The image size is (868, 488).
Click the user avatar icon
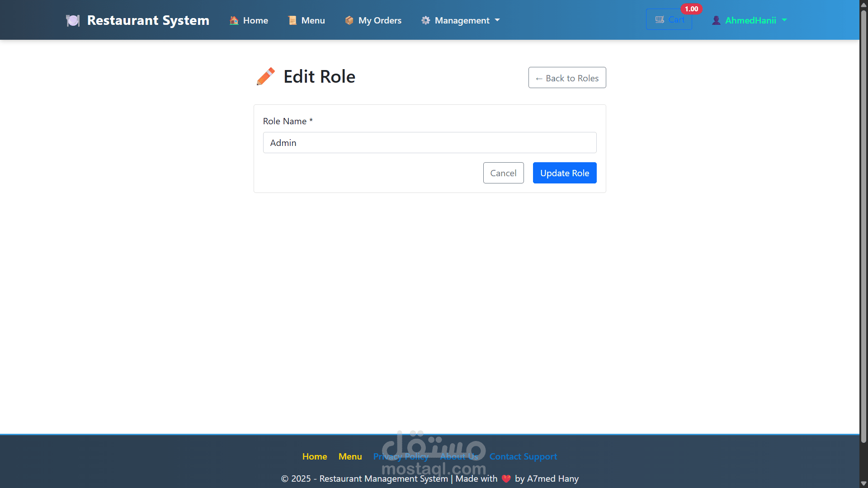point(716,20)
